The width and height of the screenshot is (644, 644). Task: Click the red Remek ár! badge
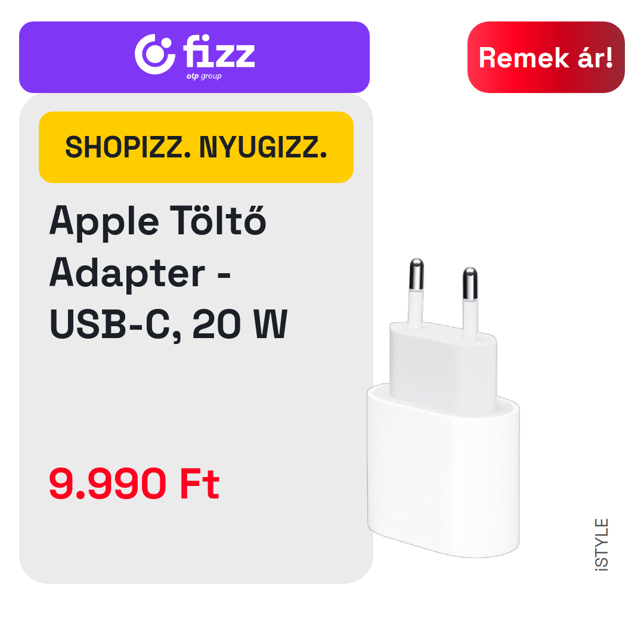(x=546, y=57)
